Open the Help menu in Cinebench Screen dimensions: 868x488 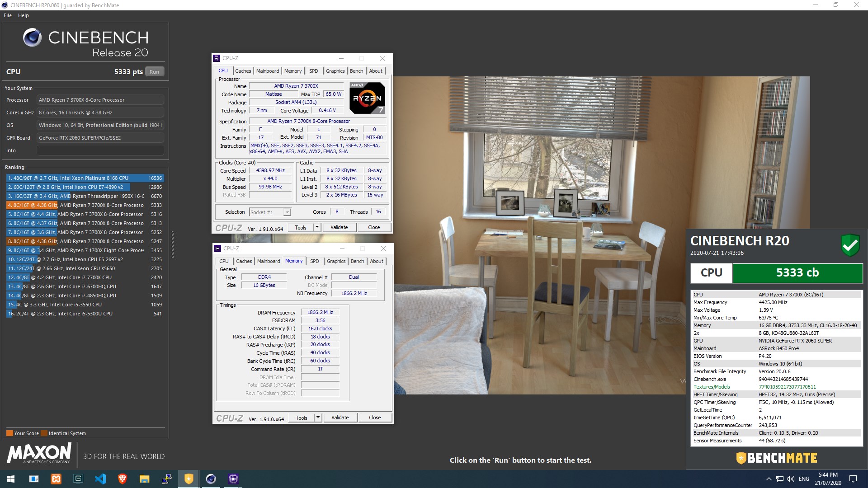coord(24,15)
